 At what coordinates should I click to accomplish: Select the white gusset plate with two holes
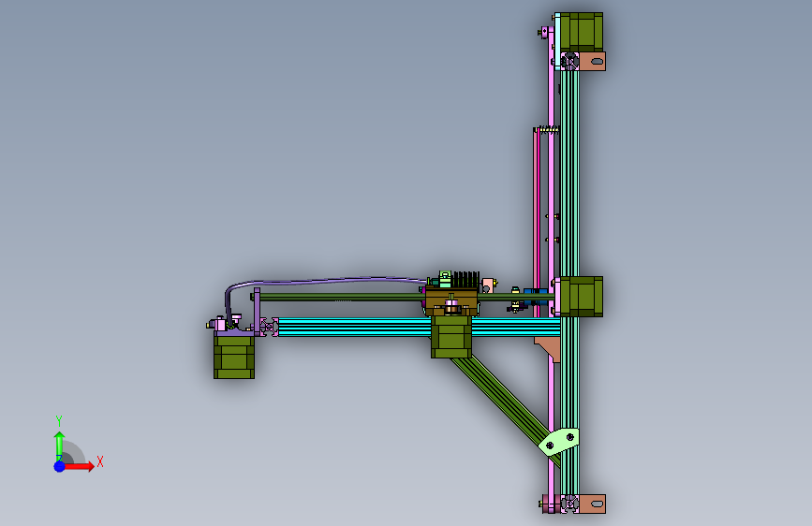click(559, 442)
